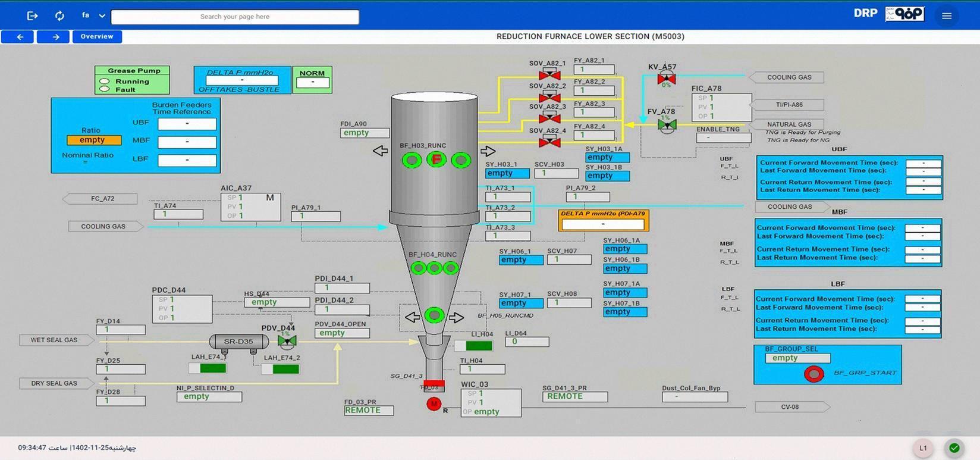
Task: Open the FC_A72 page link tag
Action: pos(100,199)
